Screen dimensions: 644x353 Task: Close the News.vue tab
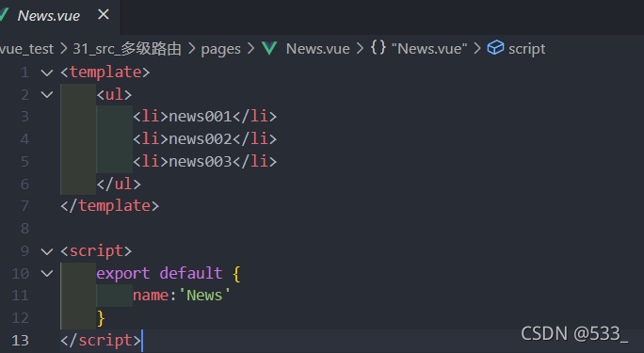click(104, 15)
